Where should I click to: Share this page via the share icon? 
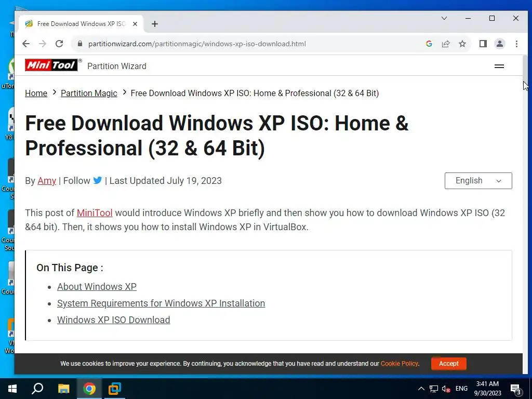coord(445,44)
